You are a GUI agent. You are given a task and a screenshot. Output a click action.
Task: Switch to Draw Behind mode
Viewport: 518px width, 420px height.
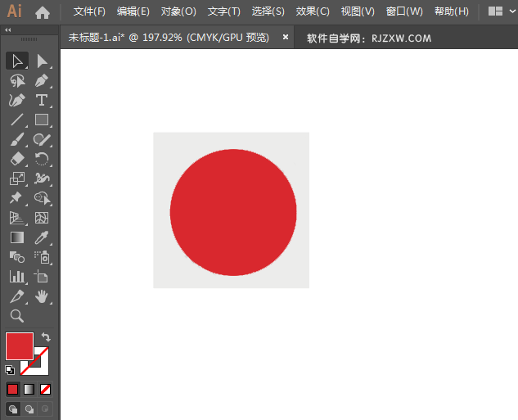click(x=30, y=409)
